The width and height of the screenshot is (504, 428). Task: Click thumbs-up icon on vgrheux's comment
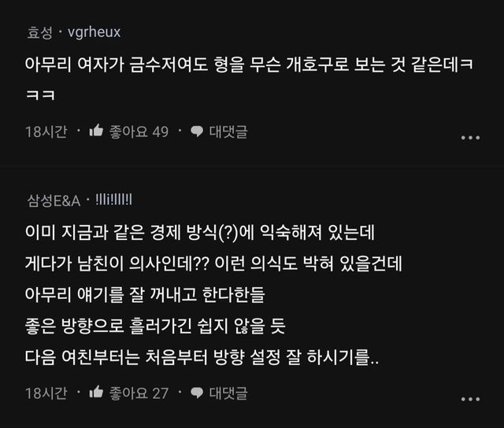[x=97, y=131]
